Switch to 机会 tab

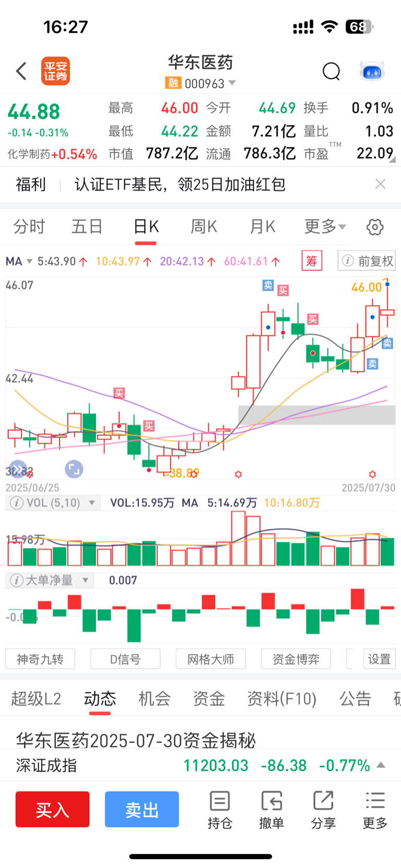155,698
